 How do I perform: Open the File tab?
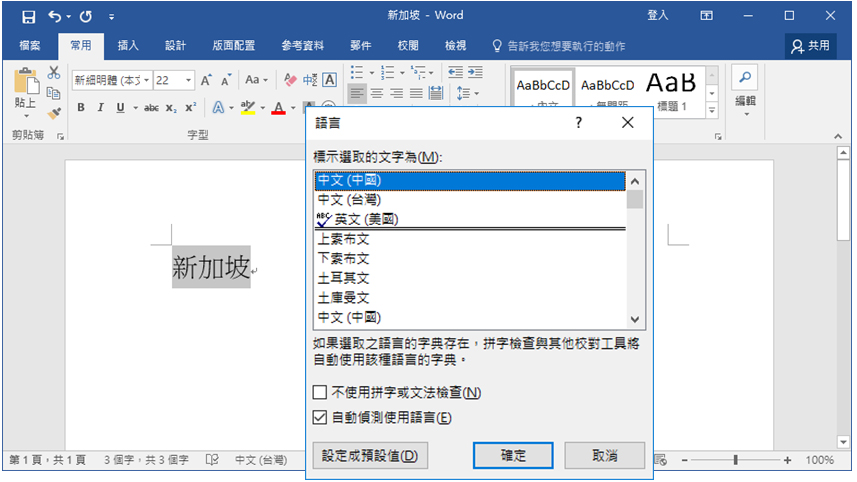tap(30, 45)
